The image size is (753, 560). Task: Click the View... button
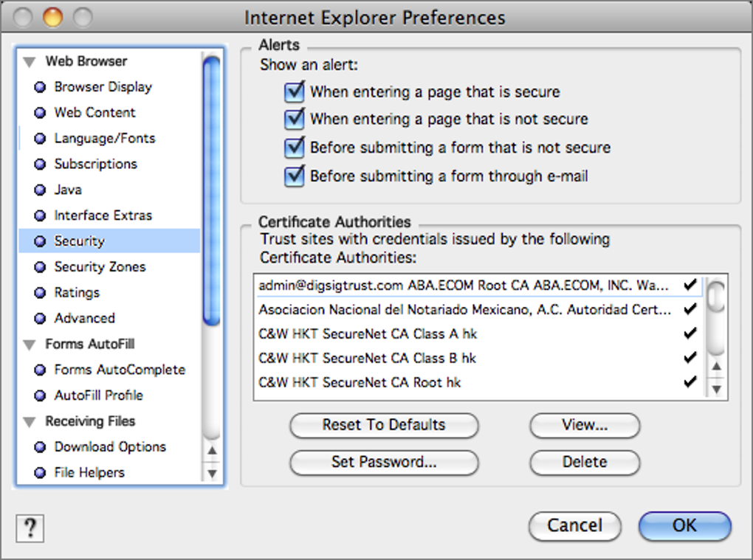point(585,425)
